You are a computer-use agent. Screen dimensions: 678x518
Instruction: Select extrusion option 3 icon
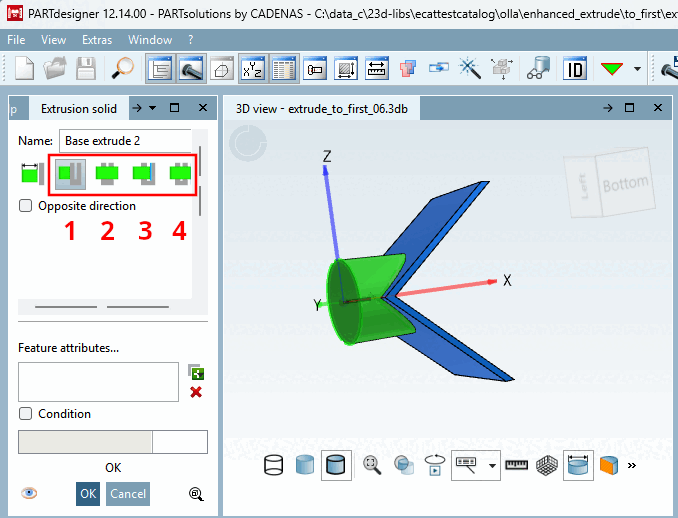click(144, 174)
